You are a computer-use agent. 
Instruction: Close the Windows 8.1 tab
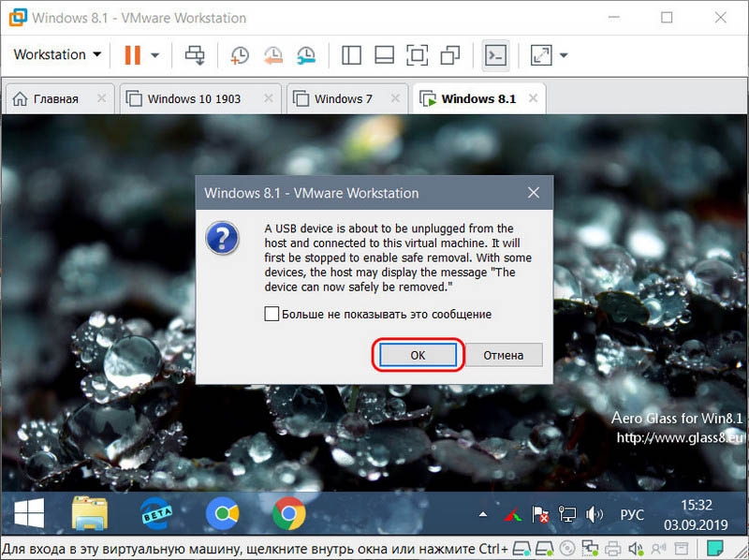point(533,98)
